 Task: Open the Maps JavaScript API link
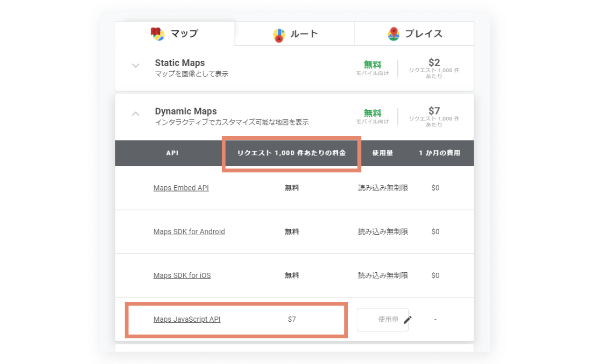[x=187, y=319]
